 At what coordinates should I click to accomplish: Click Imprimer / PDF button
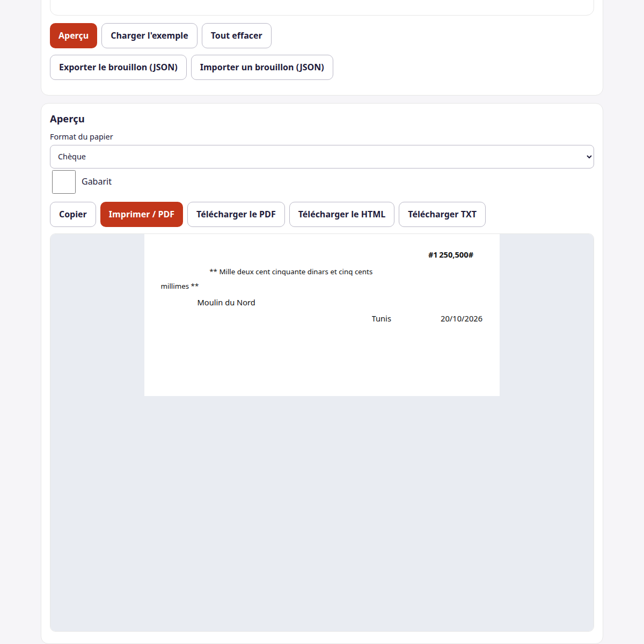point(142,215)
